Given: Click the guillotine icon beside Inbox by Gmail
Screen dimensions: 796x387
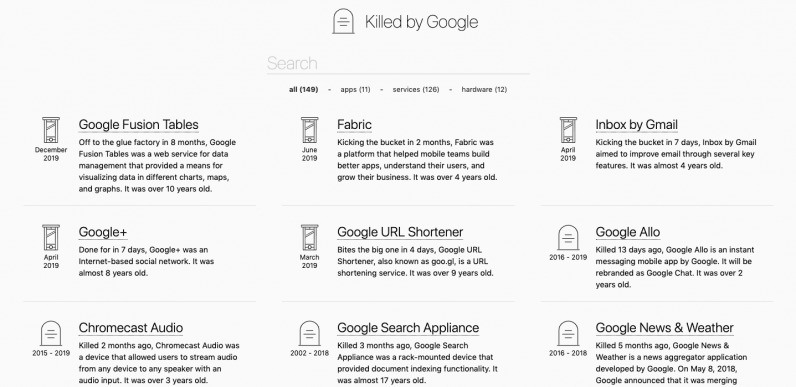Looking at the screenshot, I should pos(568,131).
